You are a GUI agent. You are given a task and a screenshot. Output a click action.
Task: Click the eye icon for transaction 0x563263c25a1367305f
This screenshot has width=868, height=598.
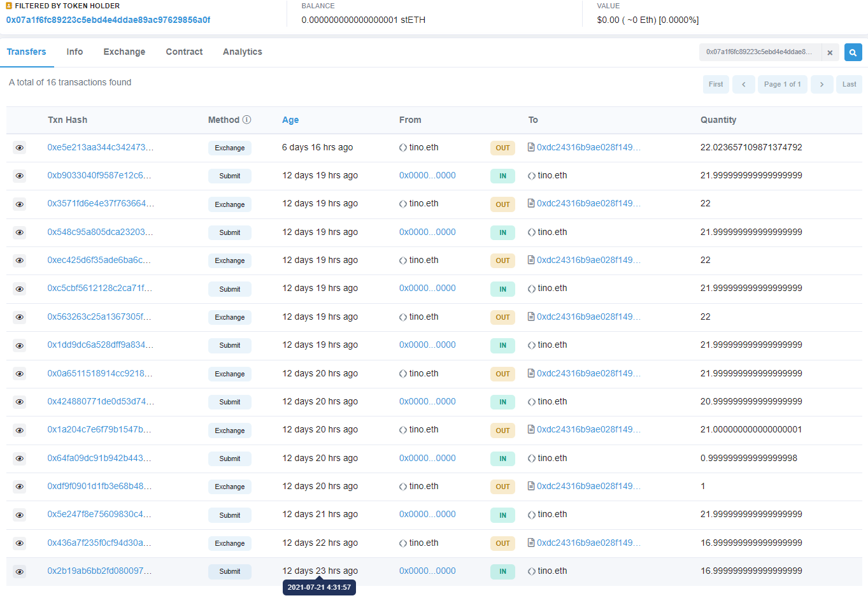[20, 317]
